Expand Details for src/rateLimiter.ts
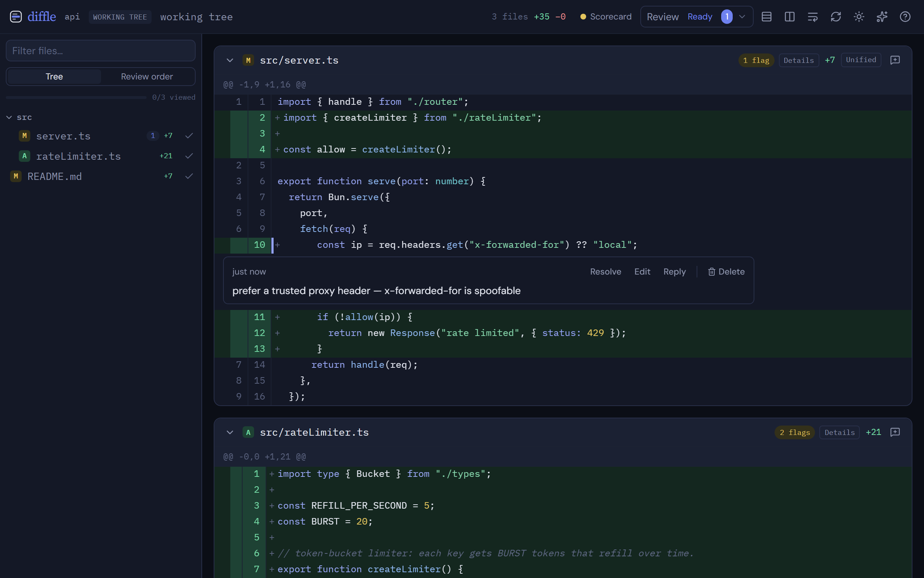The width and height of the screenshot is (924, 578). pos(840,432)
